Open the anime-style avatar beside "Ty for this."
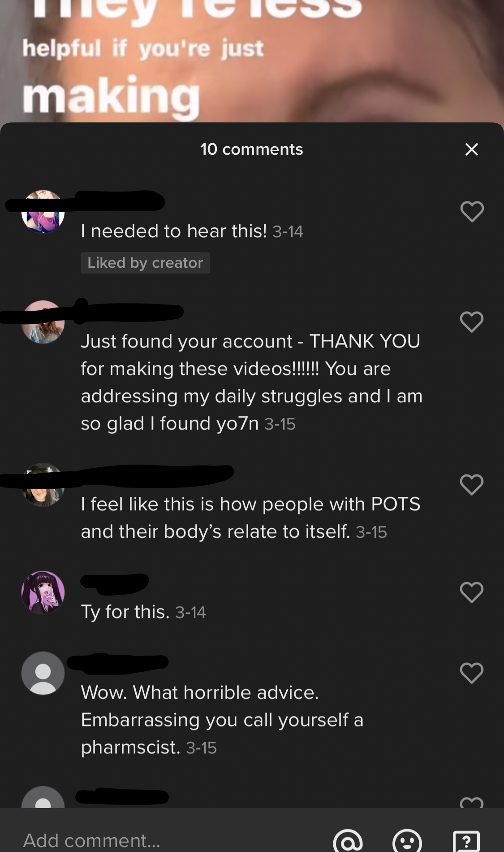The height and width of the screenshot is (852, 504). 43,592
